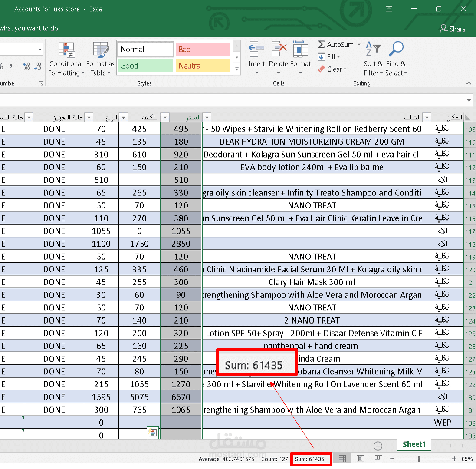Image resolution: width=476 pixels, height=469 pixels.
Task: Expand AutoSum dropdown arrow
Action: point(359,44)
